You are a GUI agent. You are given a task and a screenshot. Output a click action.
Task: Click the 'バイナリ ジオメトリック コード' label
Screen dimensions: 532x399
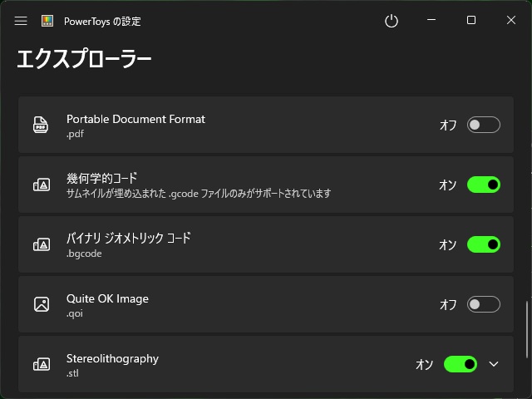pyautogui.click(x=129, y=238)
